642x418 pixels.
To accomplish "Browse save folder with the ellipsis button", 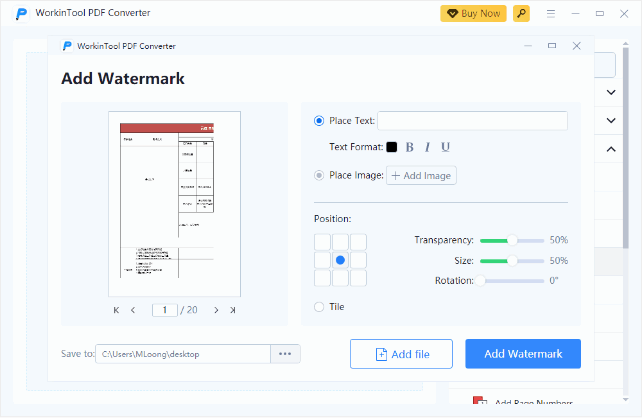I will click(x=285, y=354).
